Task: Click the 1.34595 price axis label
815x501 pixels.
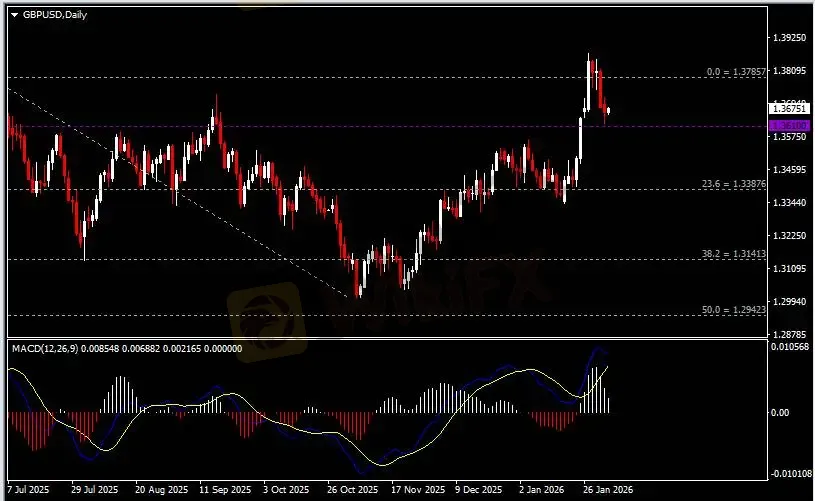Action: click(x=790, y=169)
